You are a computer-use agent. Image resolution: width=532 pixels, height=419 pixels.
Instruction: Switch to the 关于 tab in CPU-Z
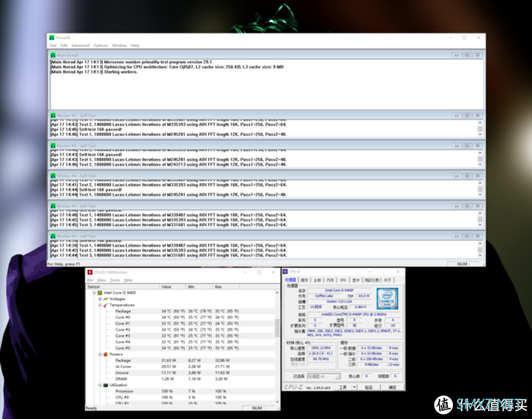[387, 280]
